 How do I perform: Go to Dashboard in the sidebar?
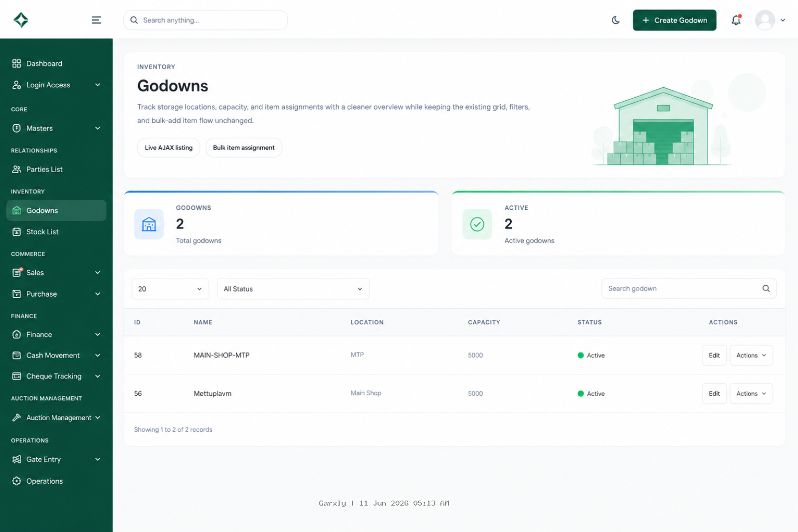click(x=56, y=63)
